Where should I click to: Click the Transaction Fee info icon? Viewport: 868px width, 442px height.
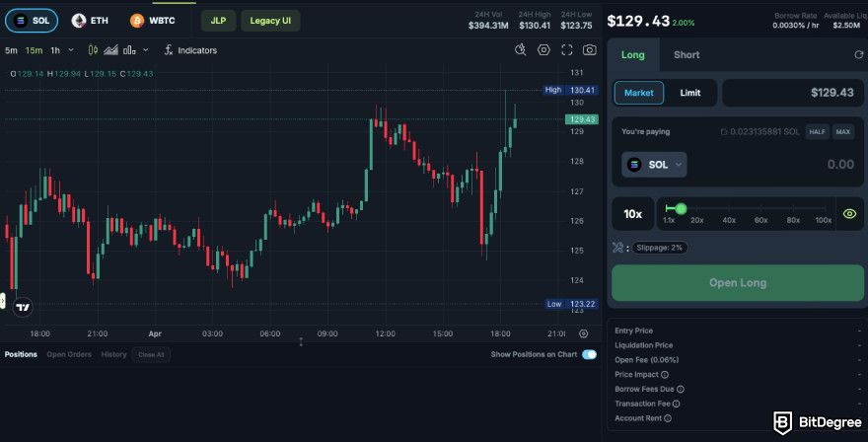[677, 404]
